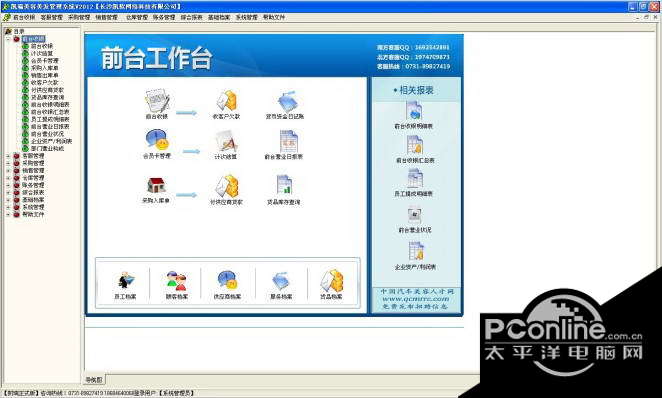Expand the 账务管理 tree node
Viewport: 662px width, 398px height.
tap(8, 185)
